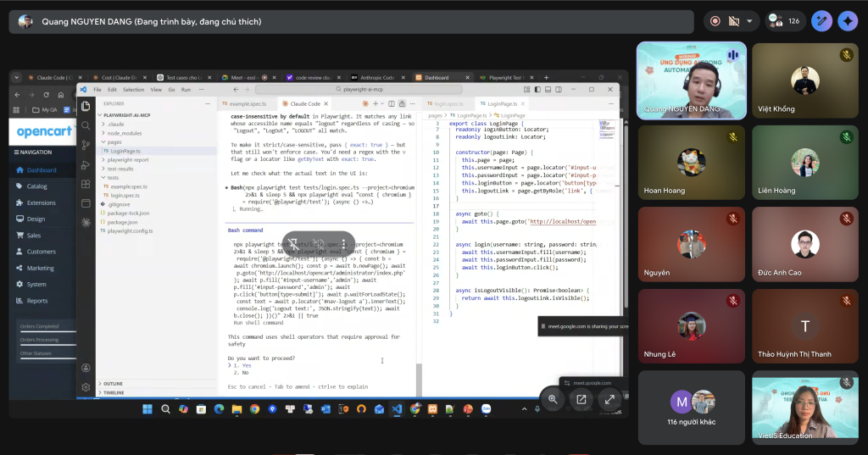This screenshot has height=455, width=868.
Task: Open the dropdown arrow beside the recording icons
Action: click(x=750, y=21)
